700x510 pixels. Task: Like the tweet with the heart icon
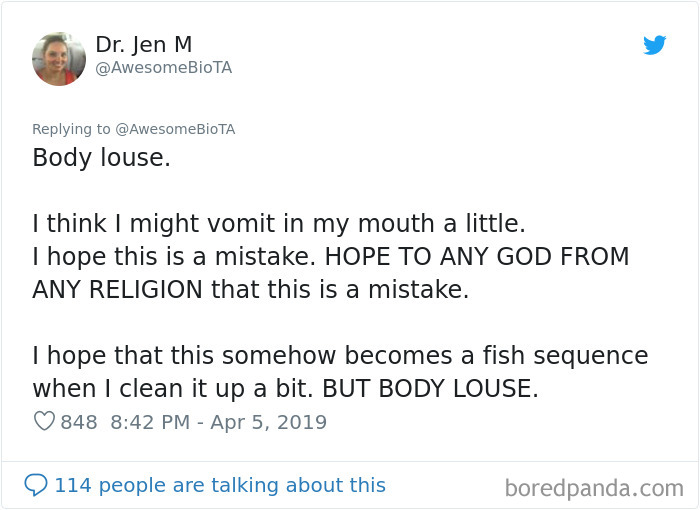coord(44,422)
